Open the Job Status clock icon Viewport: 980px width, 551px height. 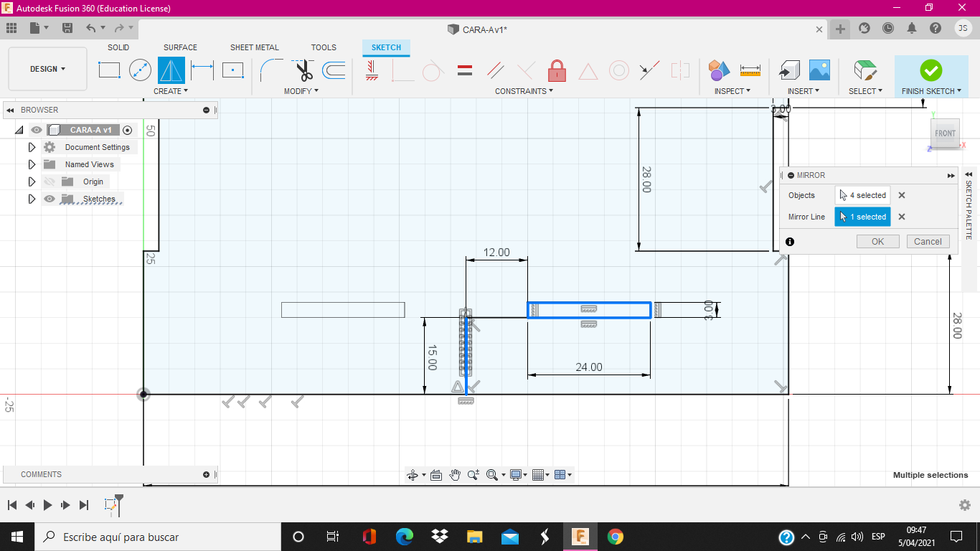click(888, 28)
